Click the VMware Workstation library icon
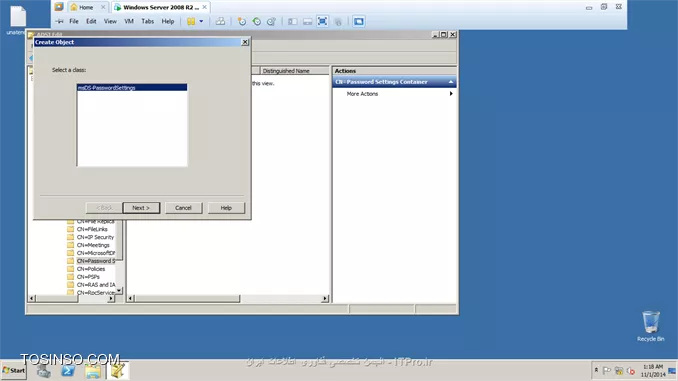The image size is (678, 381). coord(59,7)
